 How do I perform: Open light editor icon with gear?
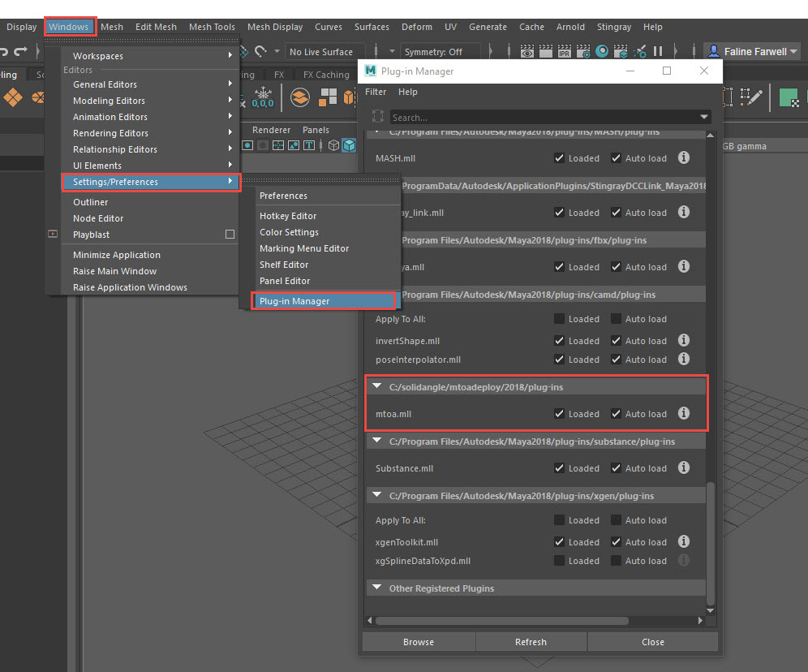point(639,51)
